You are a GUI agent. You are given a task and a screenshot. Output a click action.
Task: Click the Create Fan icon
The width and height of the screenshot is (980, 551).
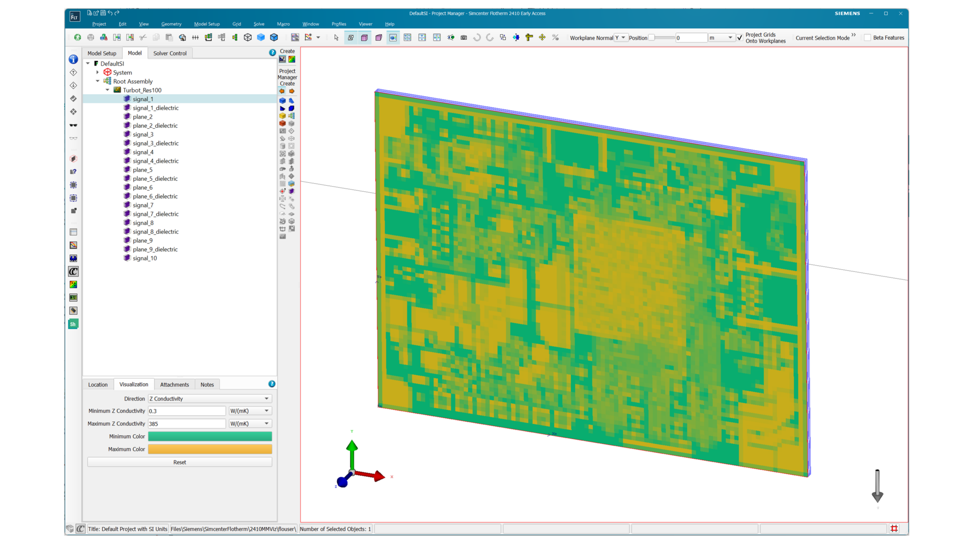tap(282, 154)
